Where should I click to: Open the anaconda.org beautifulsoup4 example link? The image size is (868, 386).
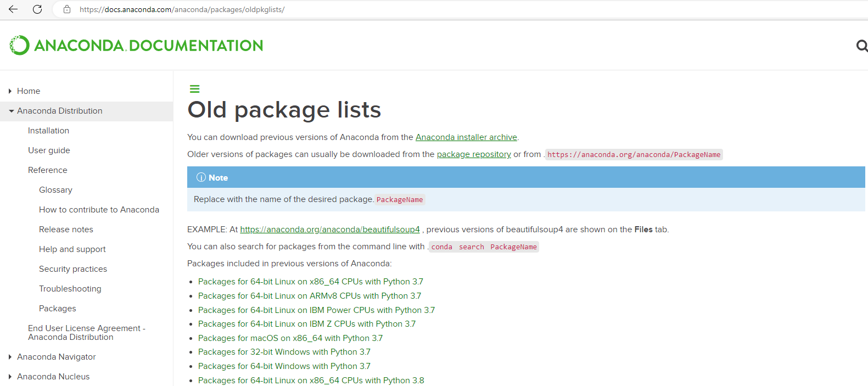[330, 230]
